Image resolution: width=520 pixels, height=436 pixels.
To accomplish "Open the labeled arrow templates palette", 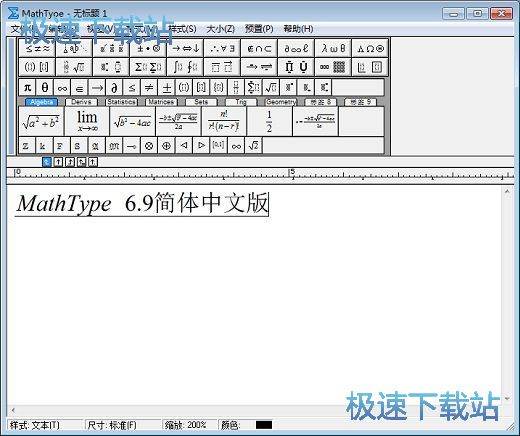I will 259,67.
